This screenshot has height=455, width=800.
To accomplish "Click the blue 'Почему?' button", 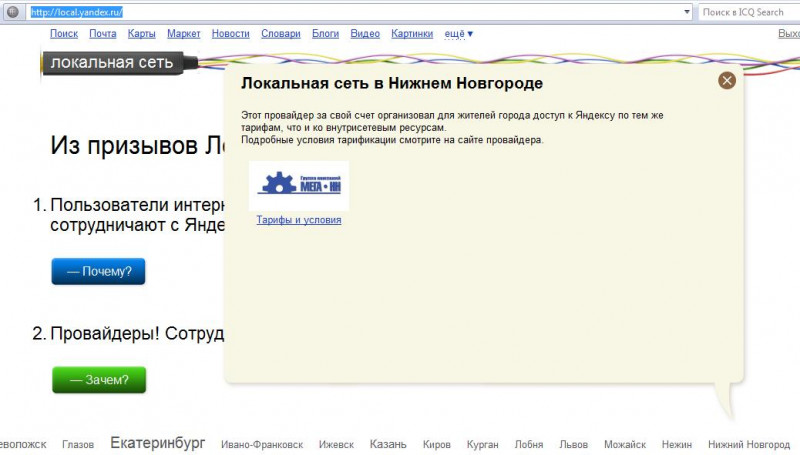I will coord(98,271).
